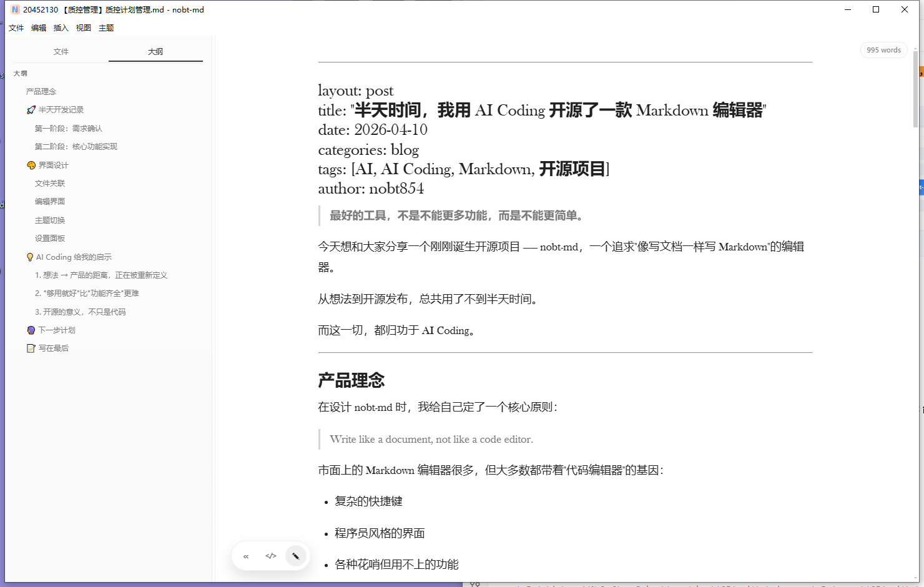This screenshot has width=924, height=587.
Task: Click the rocket emoji beside 半天开发记录
Action: (x=31, y=110)
